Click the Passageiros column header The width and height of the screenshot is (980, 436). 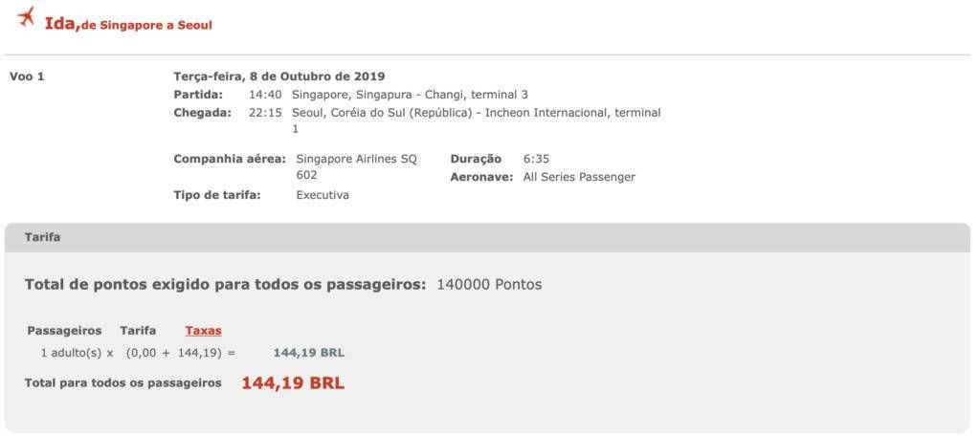[64, 331]
